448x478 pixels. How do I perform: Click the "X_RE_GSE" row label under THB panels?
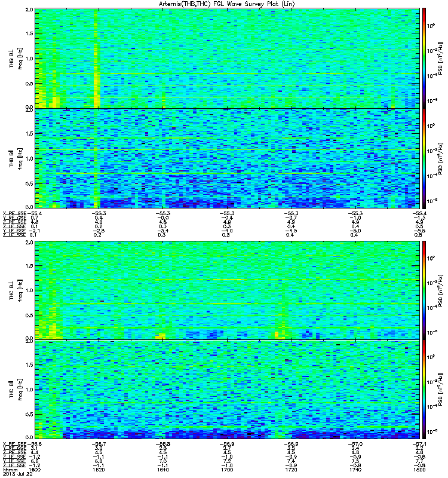[x=14, y=213]
